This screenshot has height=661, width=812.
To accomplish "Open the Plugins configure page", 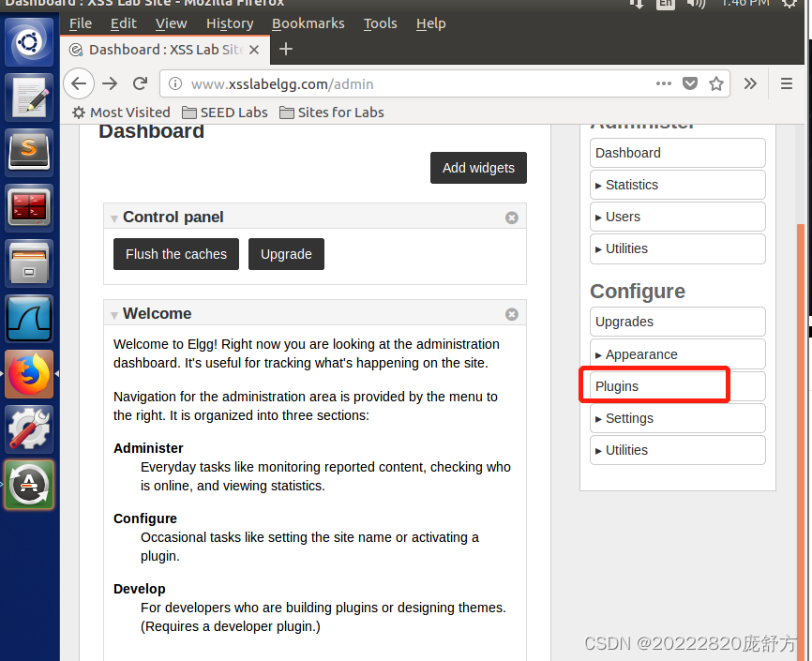I will click(x=677, y=386).
